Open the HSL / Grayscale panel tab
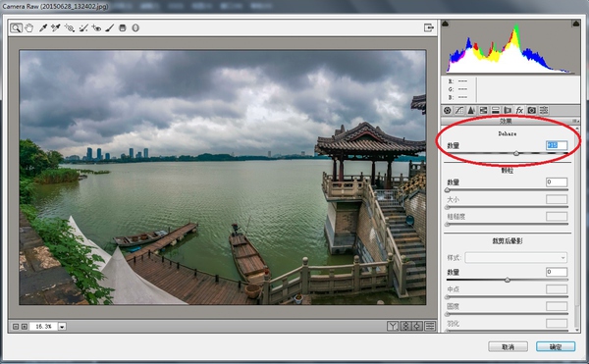Image resolution: width=589 pixels, height=364 pixels. (x=483, y=110)
